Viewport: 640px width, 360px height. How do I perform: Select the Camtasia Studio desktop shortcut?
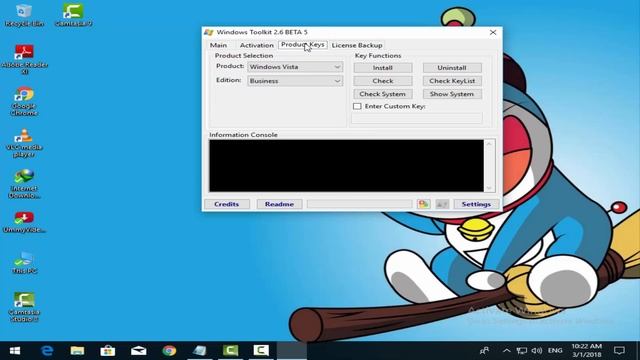(x=24, y=307)
